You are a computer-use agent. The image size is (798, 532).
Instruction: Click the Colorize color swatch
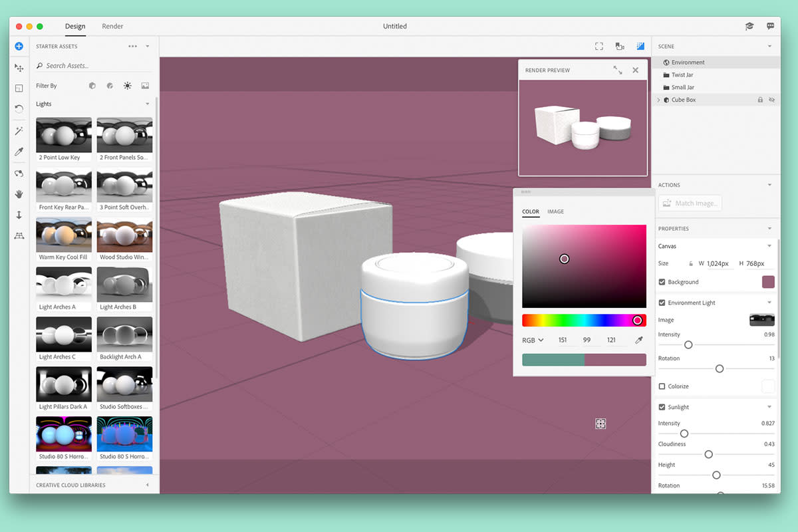pos(768,386)
